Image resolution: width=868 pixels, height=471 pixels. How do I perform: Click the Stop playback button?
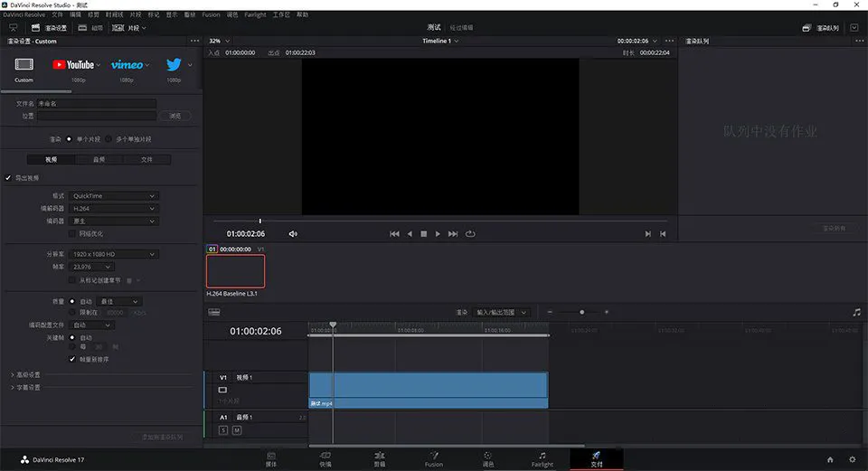pos(423,234)
